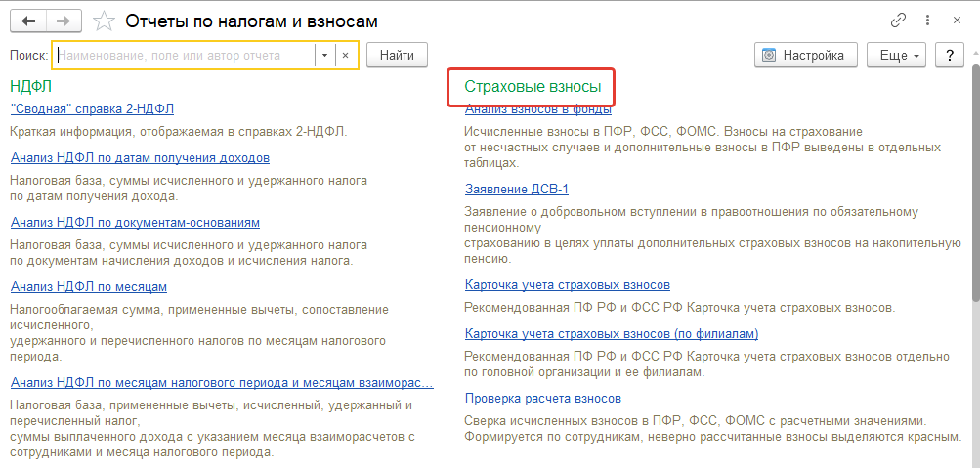Click the НДФЛ section heading

(x=31, y=86)
